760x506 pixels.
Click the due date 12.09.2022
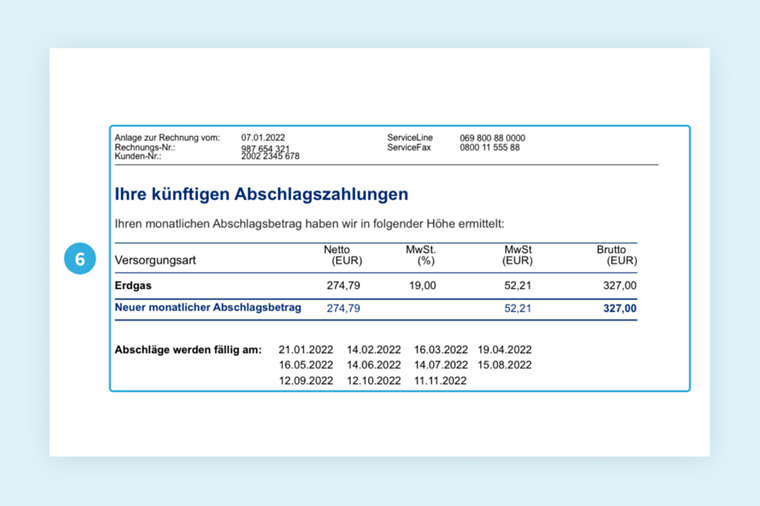(306, 381)
